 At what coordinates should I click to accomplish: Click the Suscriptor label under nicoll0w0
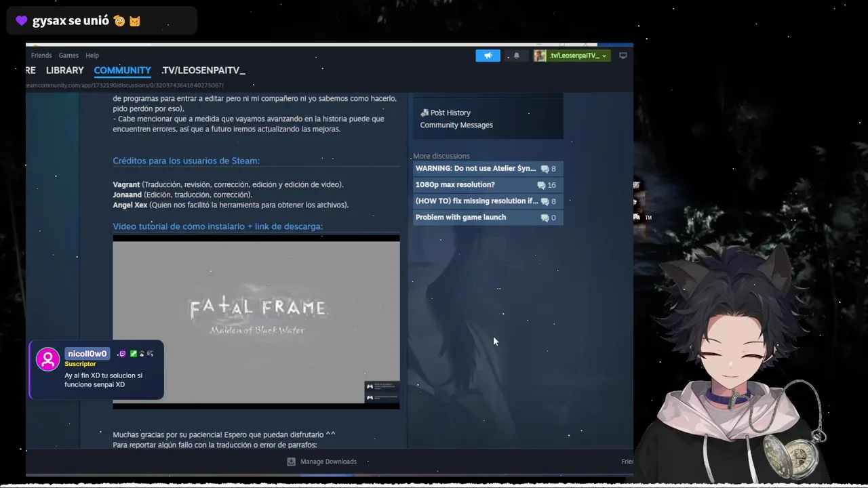[80, 364]
